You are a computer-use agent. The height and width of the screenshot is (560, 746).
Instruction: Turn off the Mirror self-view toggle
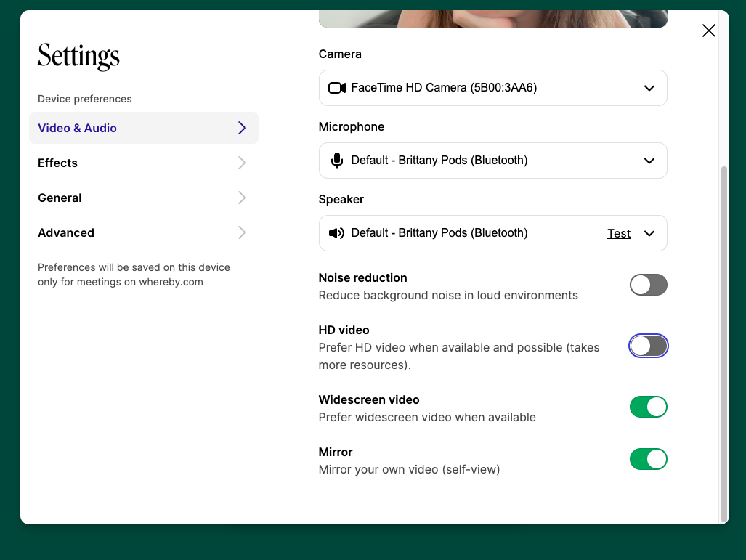pyautogui.click(x=648, y=459)
